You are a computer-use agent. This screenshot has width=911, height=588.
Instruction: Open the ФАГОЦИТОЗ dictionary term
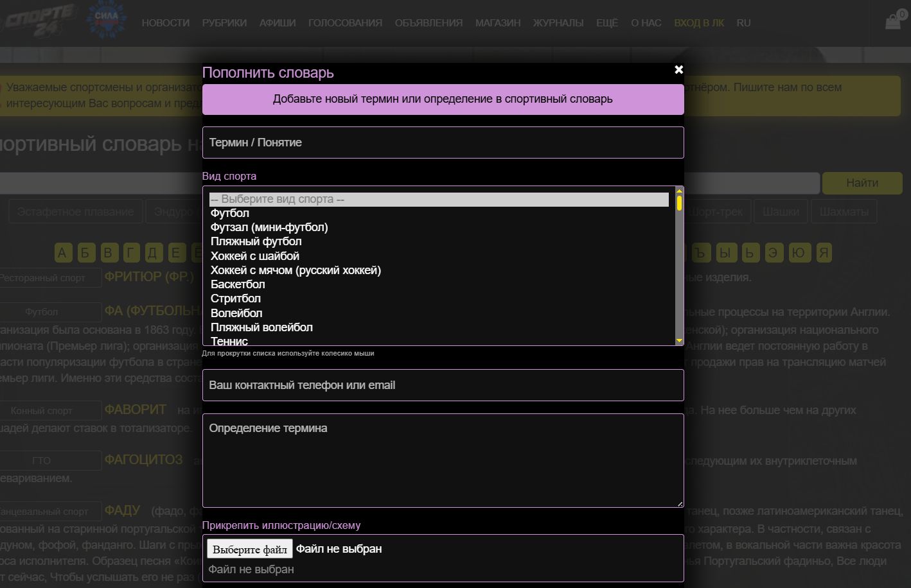tap(144, 460)
